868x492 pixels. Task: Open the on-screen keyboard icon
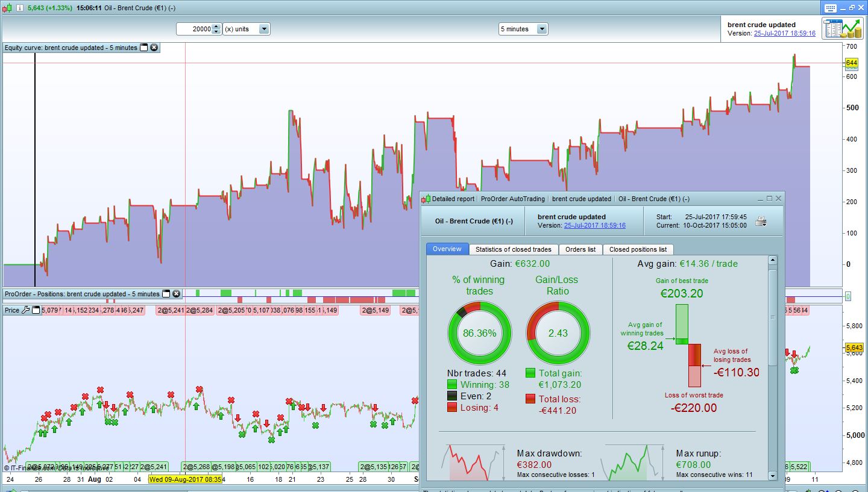pyautogui.click(x=830, y=8)
